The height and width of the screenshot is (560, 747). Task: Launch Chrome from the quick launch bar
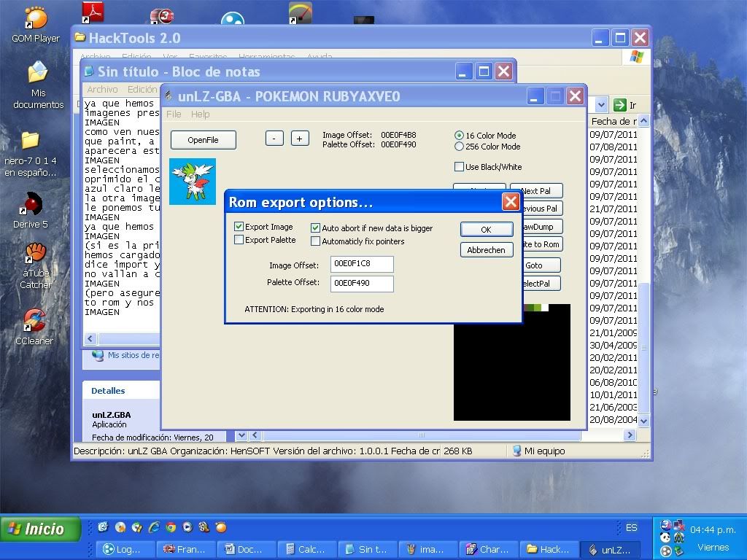pos(171,527)
